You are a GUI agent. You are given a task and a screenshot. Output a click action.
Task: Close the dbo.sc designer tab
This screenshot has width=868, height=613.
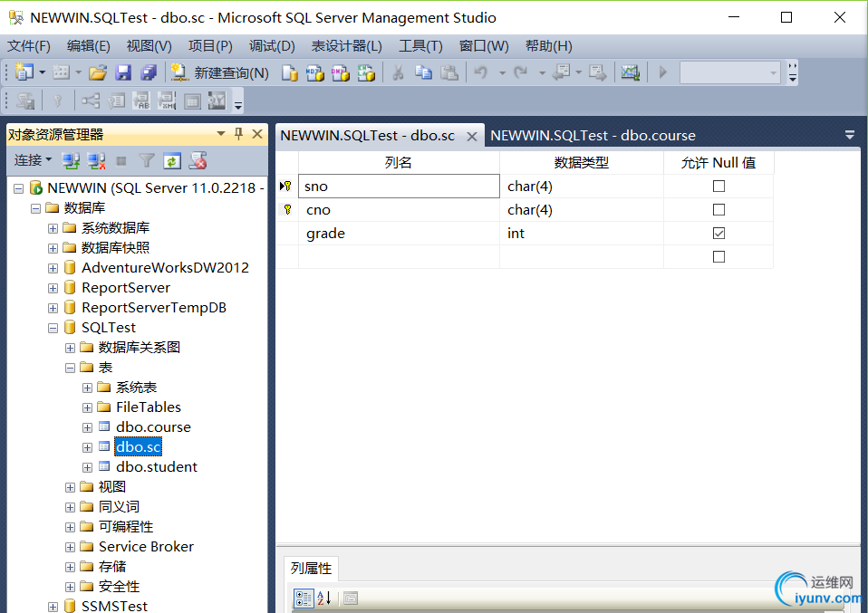[x=472, y=136]
